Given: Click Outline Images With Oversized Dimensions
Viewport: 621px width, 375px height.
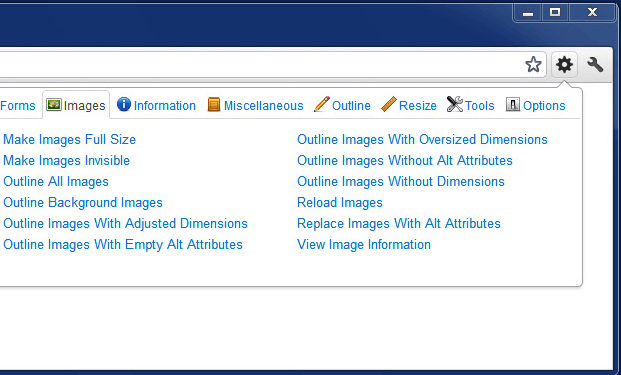Looking at the screenshot, I should click(x=422, y=139).
